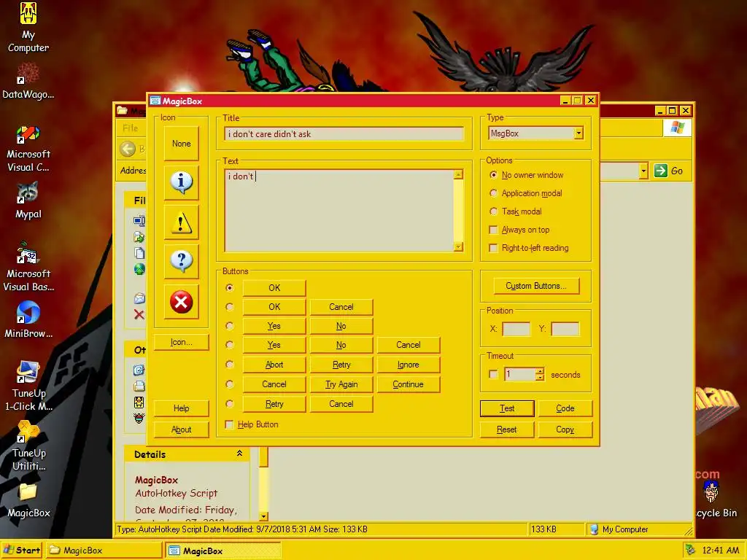Click the Text area scroll down arrow
The width and height of the screenshot is (747, 560).
click(x=458, y=246)
